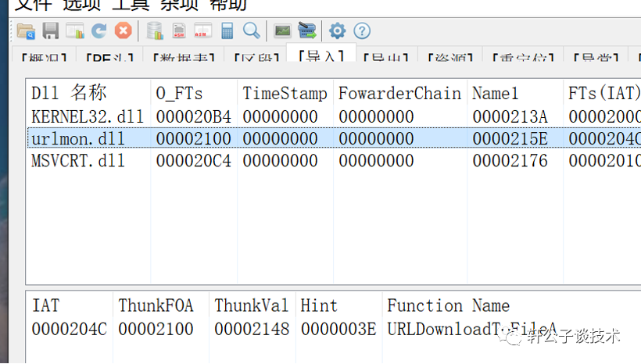Switch to the 数据表 tab
The width and height of the screenshot is (641, 364).
pos(184,55)
